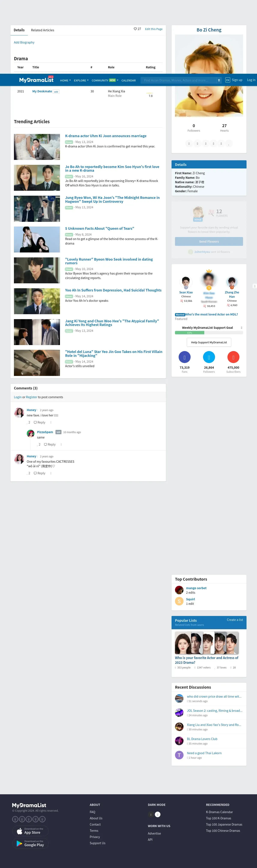Click the Google Play download badge
The width and height of the screenshot is (257, 868).
click(30, 843)
